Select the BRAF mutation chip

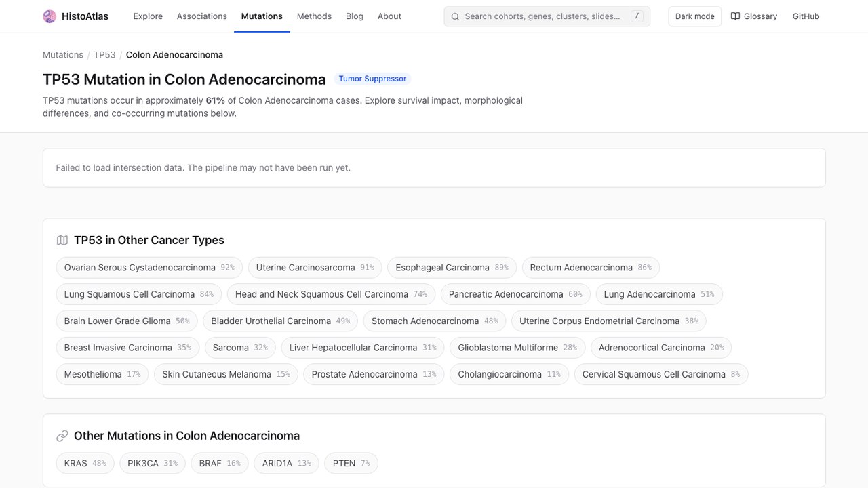220,464
